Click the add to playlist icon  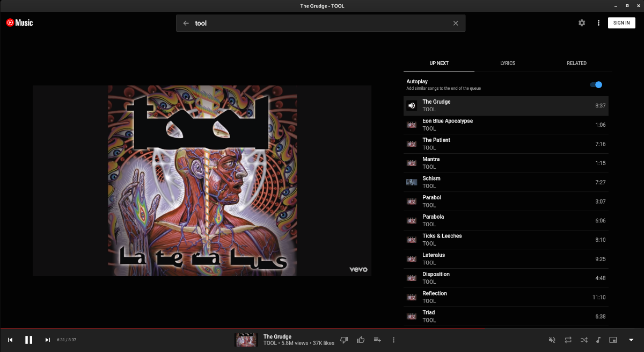pos(377,340)
